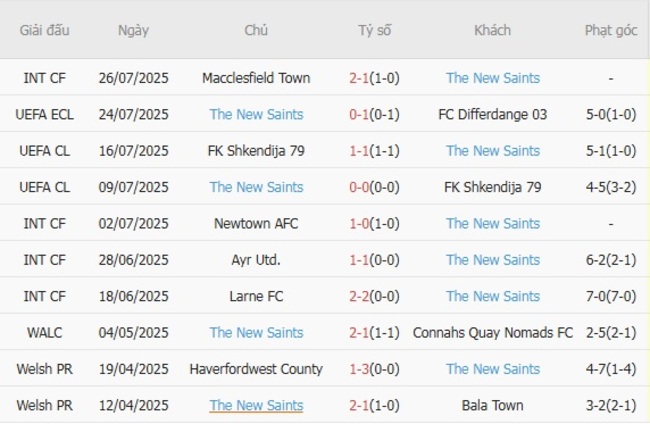The image size is (650, 424).
Task: Click the "Giải đấu" column header
Action: coord(44,30)
